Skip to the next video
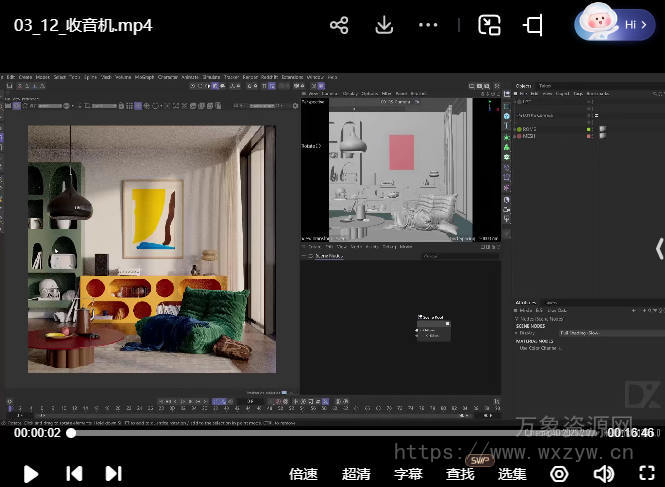665x487 pixels. click(x=113, y=473)
